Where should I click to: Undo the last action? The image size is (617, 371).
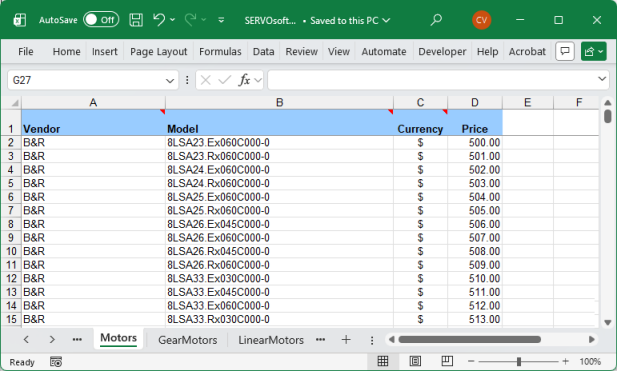point(159,19)
